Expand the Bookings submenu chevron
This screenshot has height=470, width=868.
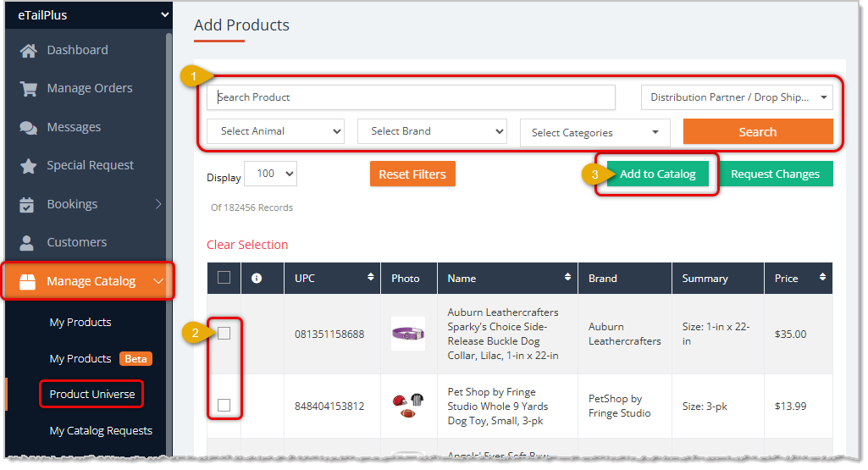(158, 204)
